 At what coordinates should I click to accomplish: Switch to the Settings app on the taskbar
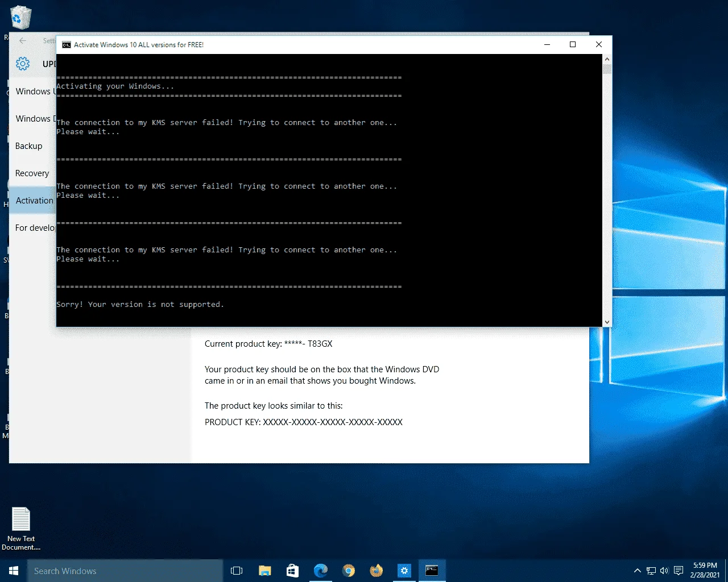pos(404,571)
